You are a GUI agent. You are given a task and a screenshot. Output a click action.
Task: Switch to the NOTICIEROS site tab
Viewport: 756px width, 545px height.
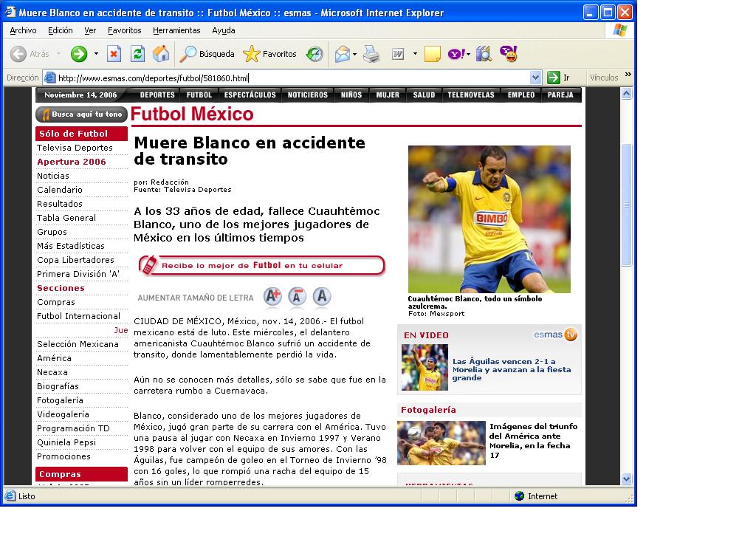pyautogui.click(x=308, y=95)
